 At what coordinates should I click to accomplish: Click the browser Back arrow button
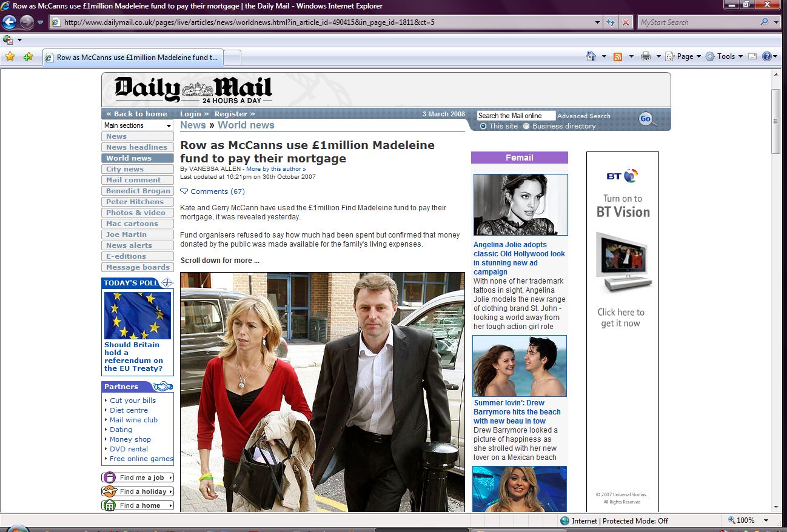(9, 22)
